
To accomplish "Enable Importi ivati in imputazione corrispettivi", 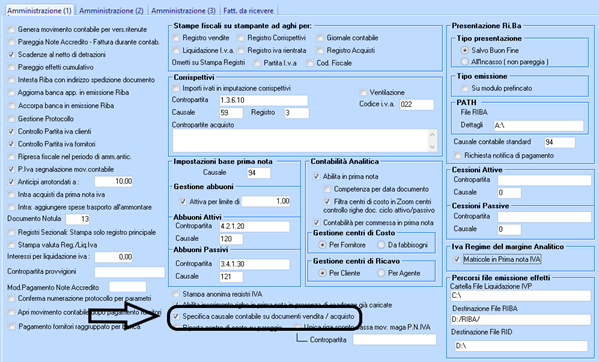I will [176, 88].
